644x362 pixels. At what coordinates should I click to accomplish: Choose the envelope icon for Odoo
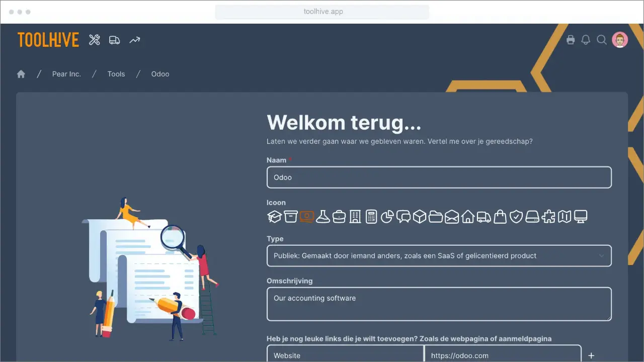click(x=452, y=216)
